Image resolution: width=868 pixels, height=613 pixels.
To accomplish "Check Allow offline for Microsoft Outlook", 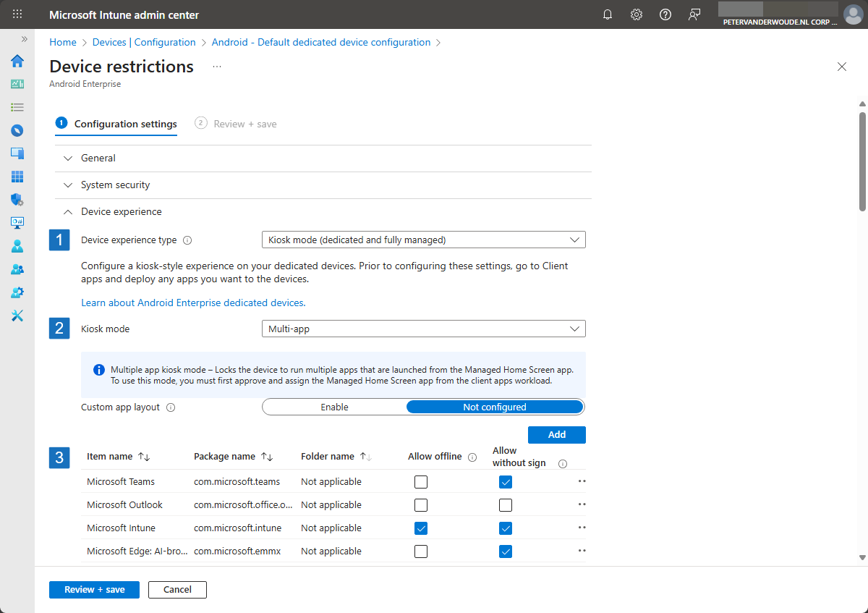I will pyautogui.click(x=421, y=505).
